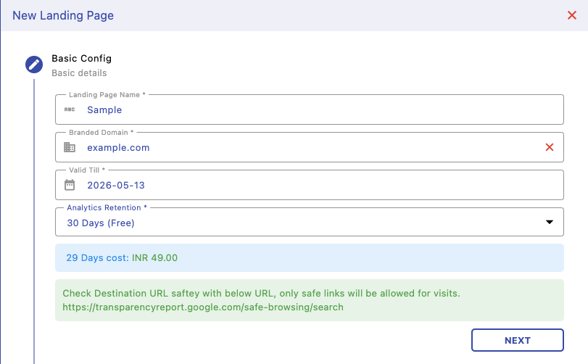Click the safe-browsing transparency report URL

click(203, 307)
